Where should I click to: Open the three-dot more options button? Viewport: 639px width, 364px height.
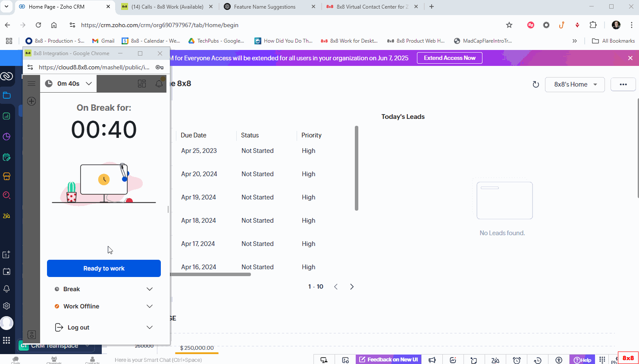coord(623,84)
